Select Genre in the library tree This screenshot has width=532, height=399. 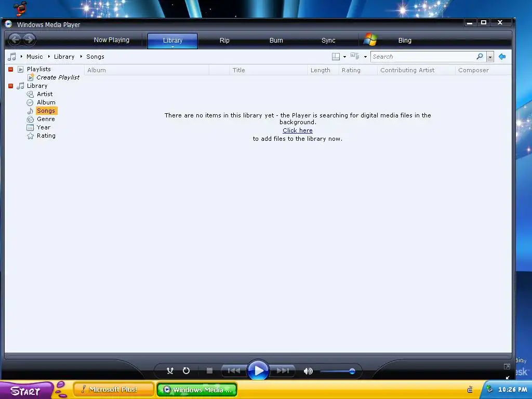46,119
